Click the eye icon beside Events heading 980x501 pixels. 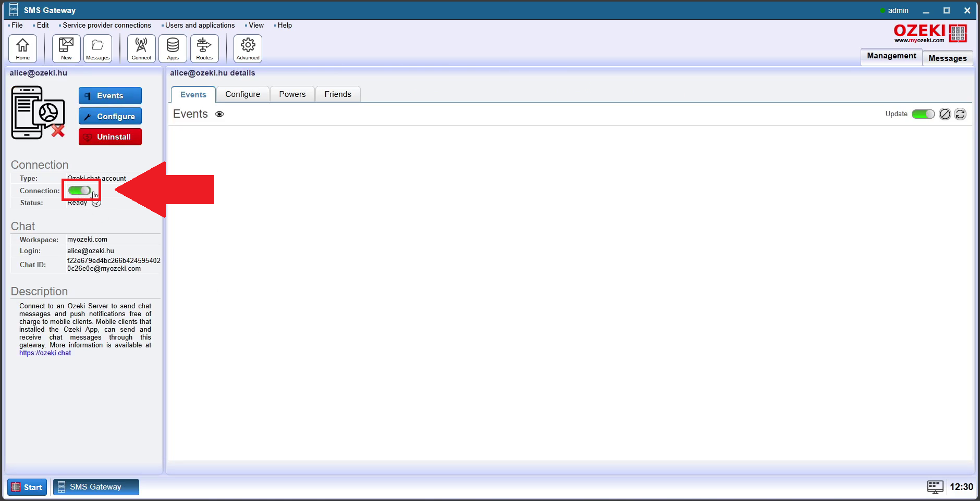[219, 114]
